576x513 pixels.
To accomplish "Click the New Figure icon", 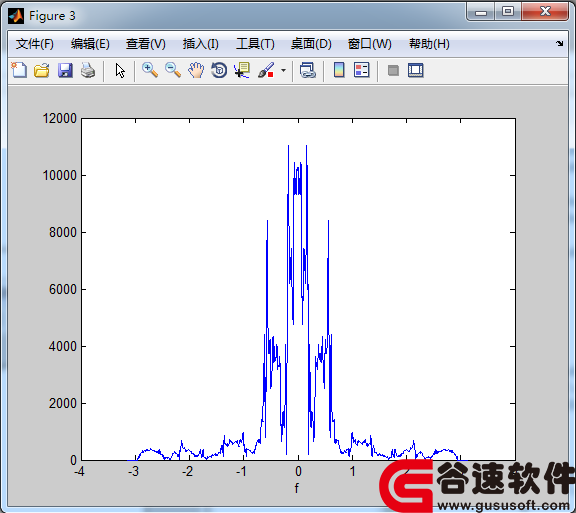I will click(19, 70).
